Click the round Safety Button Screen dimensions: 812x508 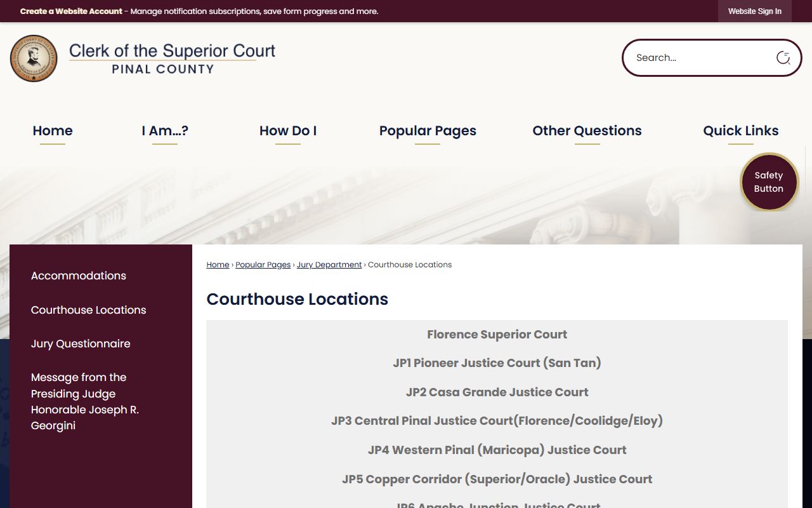point(769,182)
